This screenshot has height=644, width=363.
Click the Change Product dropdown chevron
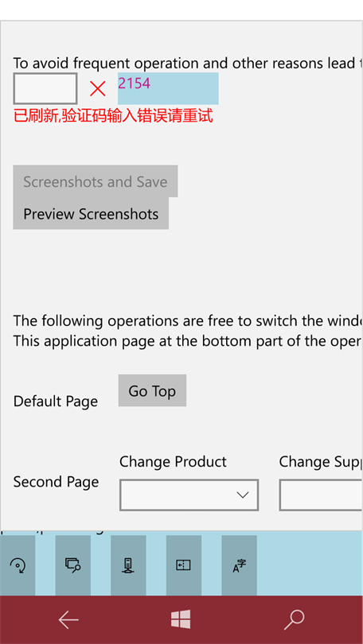(243, 495)
